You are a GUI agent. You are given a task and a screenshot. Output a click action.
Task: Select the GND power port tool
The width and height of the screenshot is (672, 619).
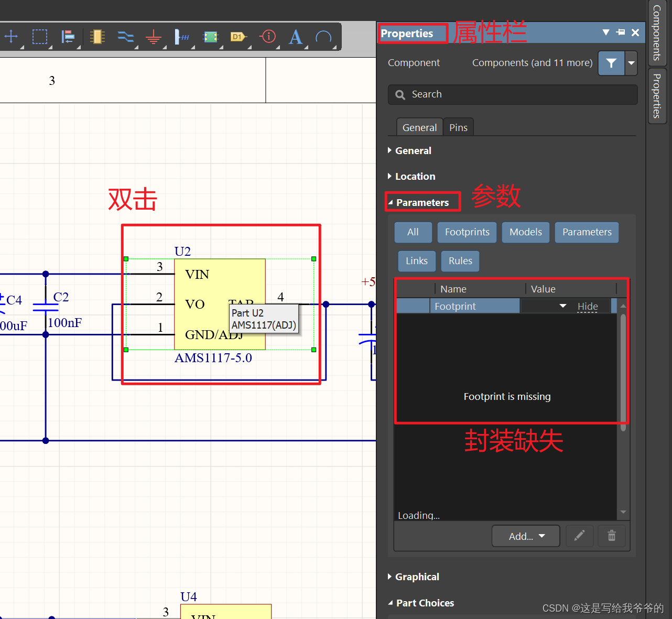pyautogui.click(x=154, y=37)
